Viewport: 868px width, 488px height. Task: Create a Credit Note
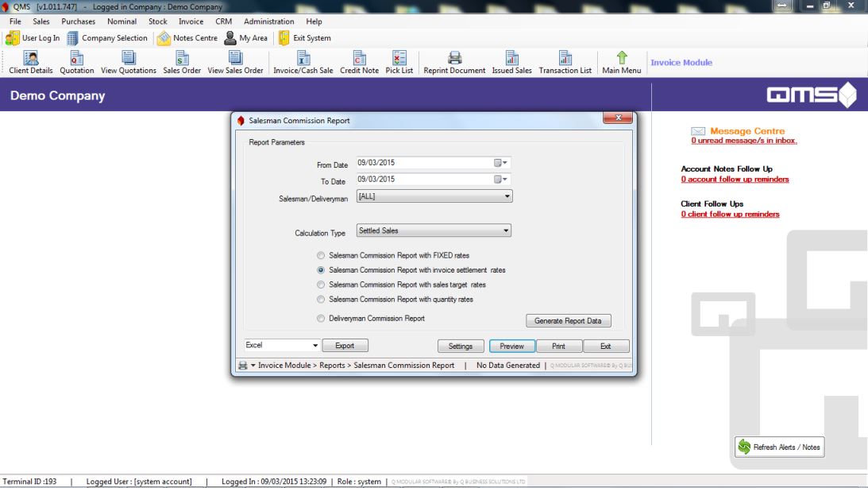coord(359,63)
